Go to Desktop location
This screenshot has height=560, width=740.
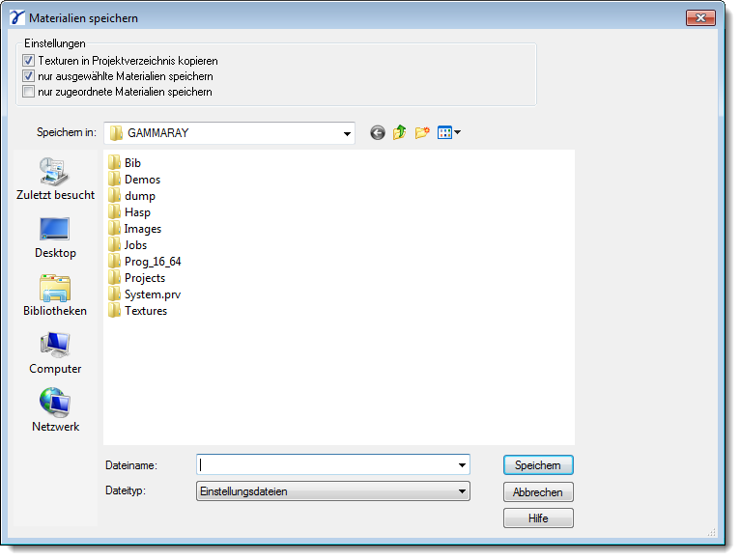[x=55, y=238]
